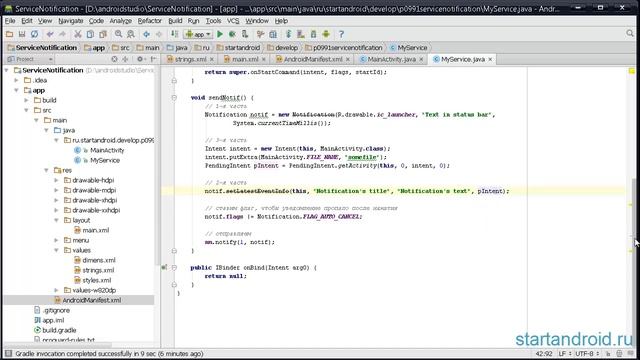Click Attach debugger to Android process icon

click(245, 34)
